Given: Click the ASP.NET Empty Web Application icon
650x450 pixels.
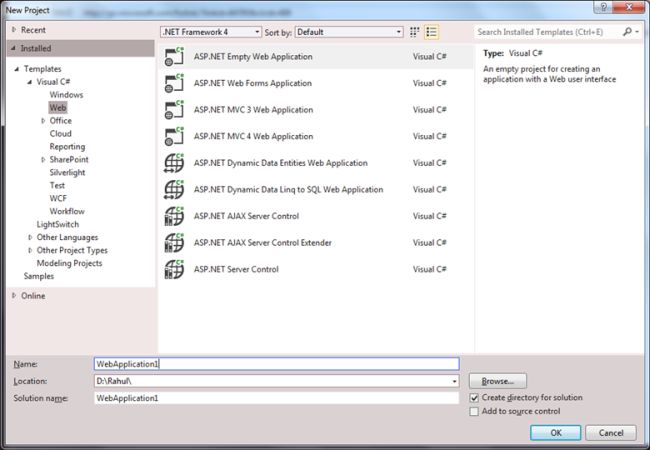Looking at the screenshot, I should point(174,57).
